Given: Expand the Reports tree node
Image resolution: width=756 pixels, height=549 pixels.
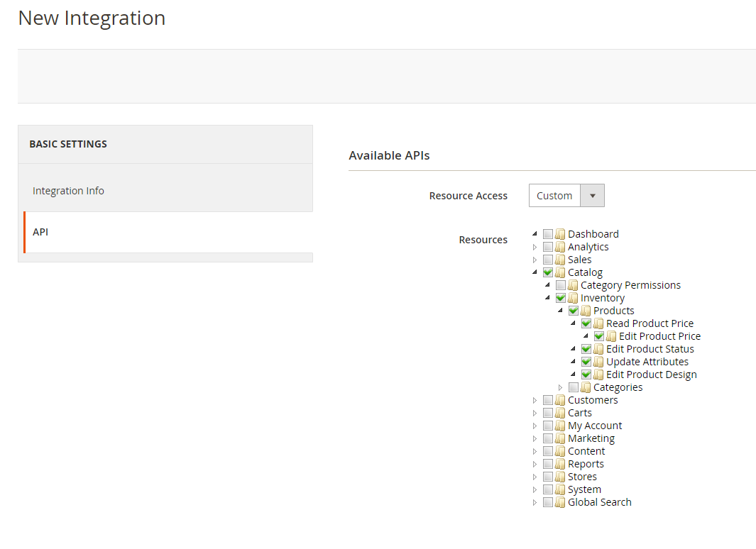Looking at the screenshot, I should [x=535, y=463].
